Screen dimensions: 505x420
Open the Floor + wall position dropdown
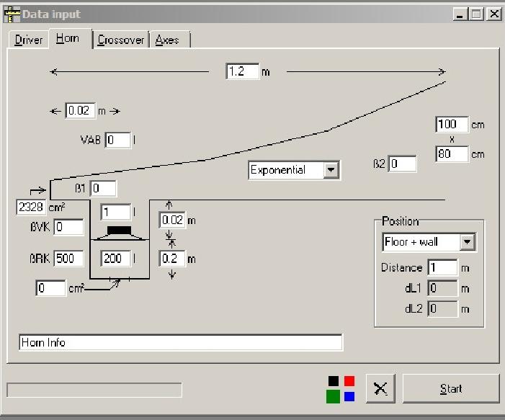pos(468,242)
